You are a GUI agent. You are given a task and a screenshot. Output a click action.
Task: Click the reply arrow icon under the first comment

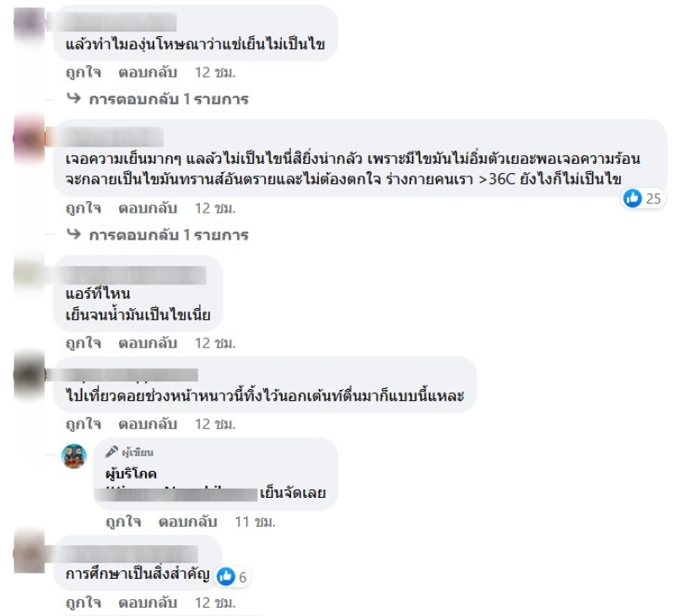(73, 99)
